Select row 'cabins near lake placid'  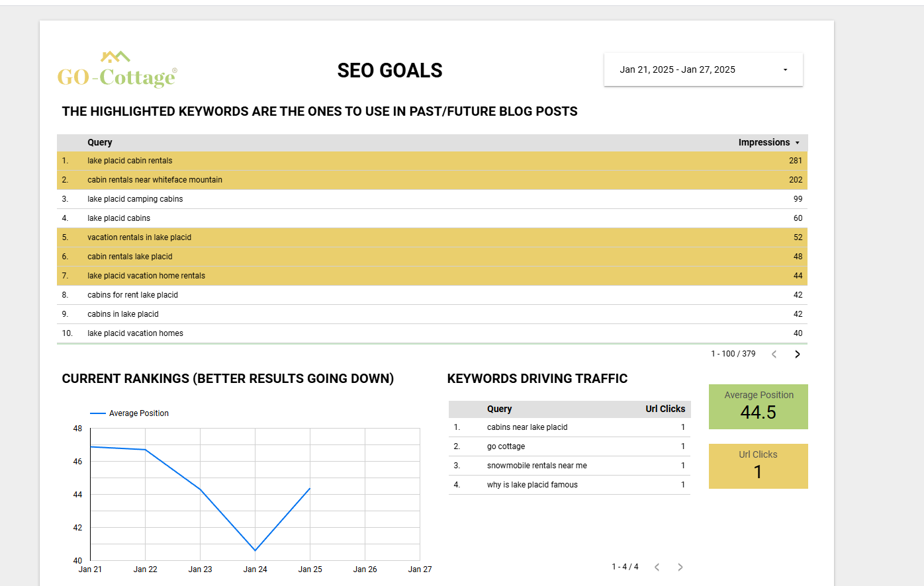[569, 427]
